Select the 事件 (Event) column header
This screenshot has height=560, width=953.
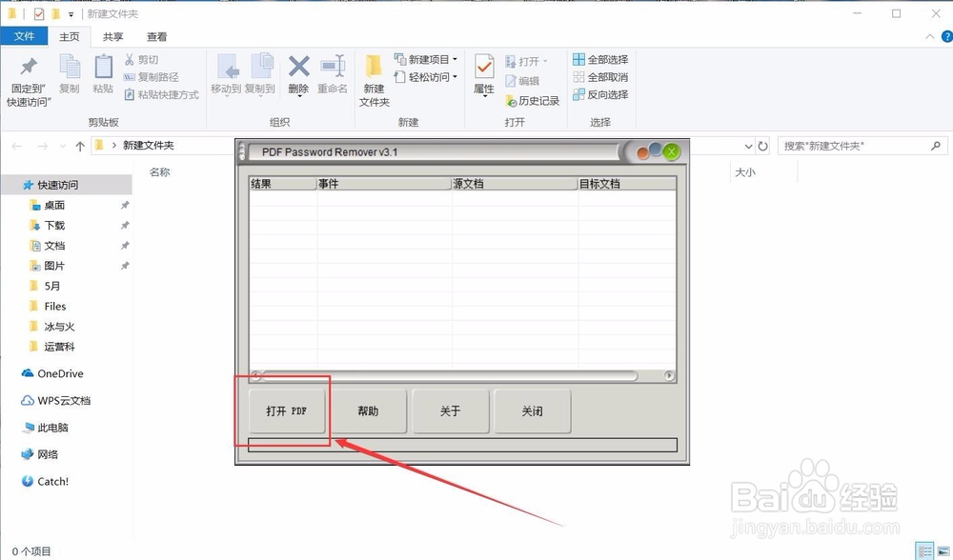pyautogui.click(x=384, y=184)
